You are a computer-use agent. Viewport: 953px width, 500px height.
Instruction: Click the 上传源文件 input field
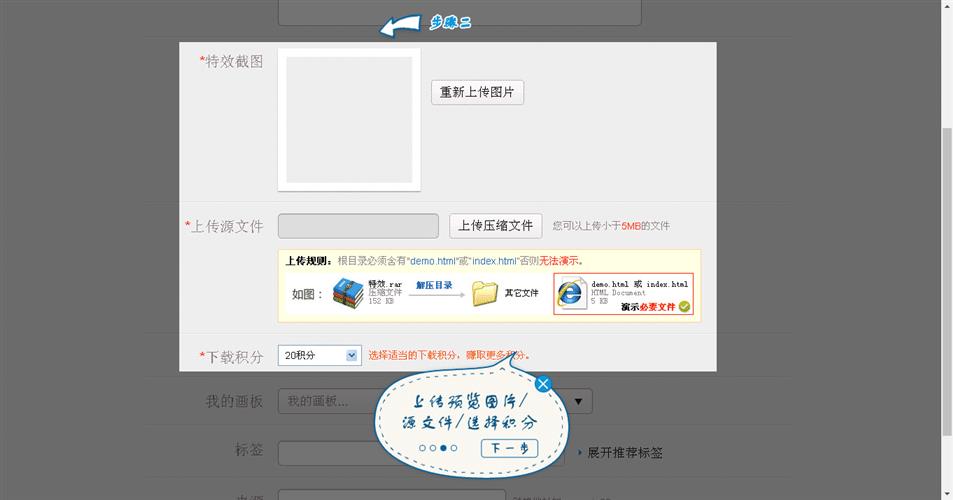pos(358,226)
